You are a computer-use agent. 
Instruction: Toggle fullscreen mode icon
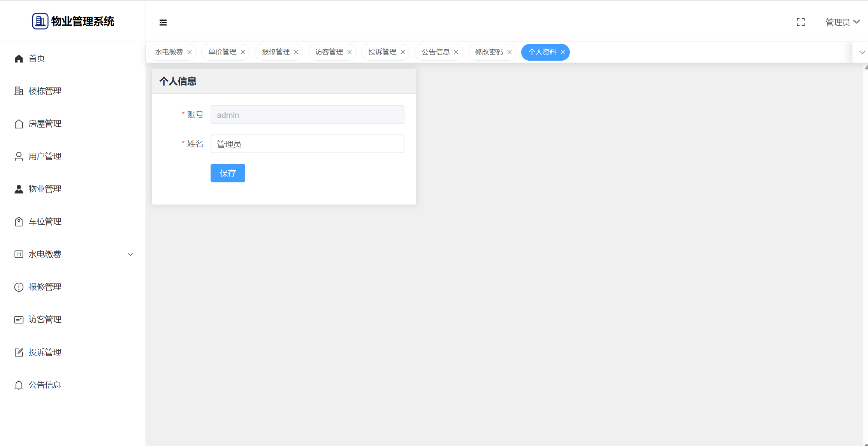pos(800,23)
